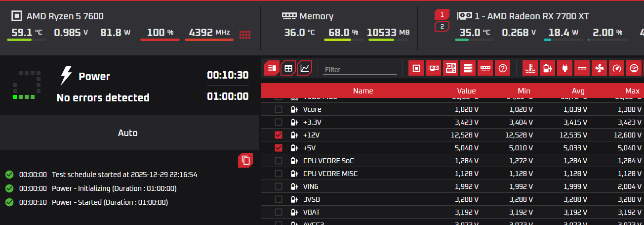Focus the Filter text field
The height and width of the screenshot is (225, 644).
point(360,70)
